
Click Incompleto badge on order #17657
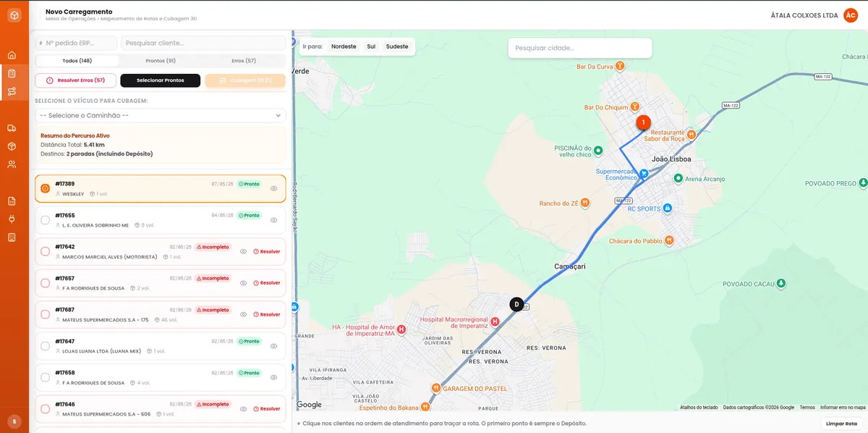click(x=213, y=278)
